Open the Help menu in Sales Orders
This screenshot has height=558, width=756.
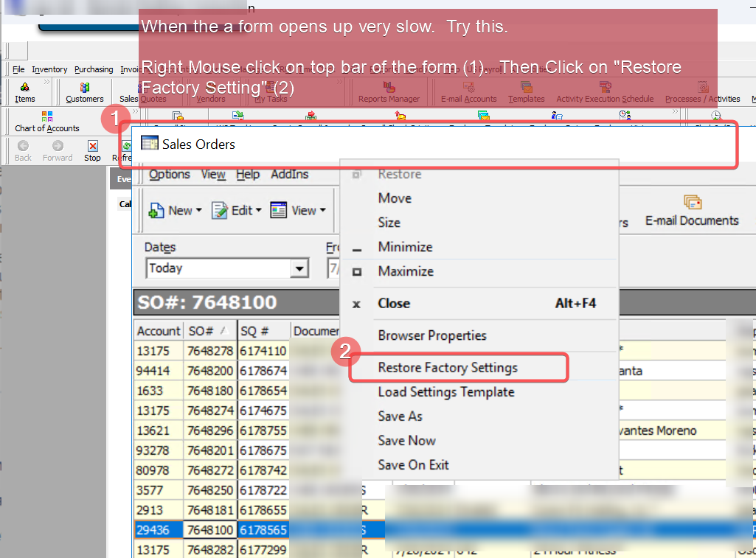pyautogui.click(x=248, y=175)
